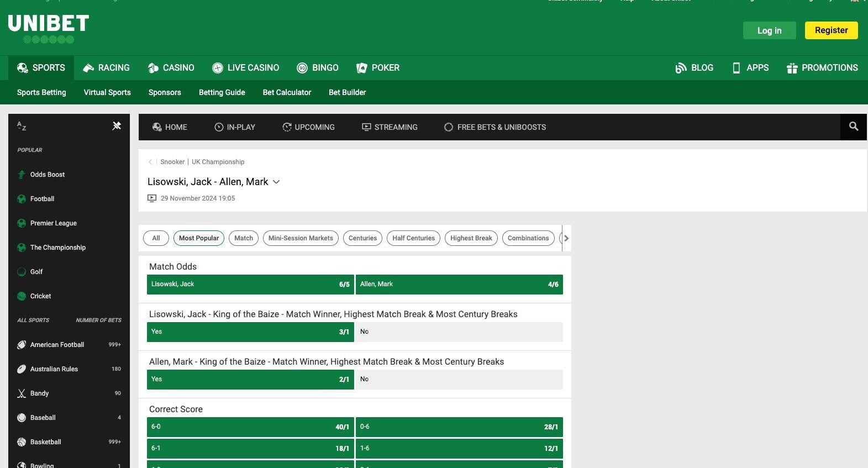Open the Bet Calculator link
Screen dimensions: 868x468
tap(287, 92)
